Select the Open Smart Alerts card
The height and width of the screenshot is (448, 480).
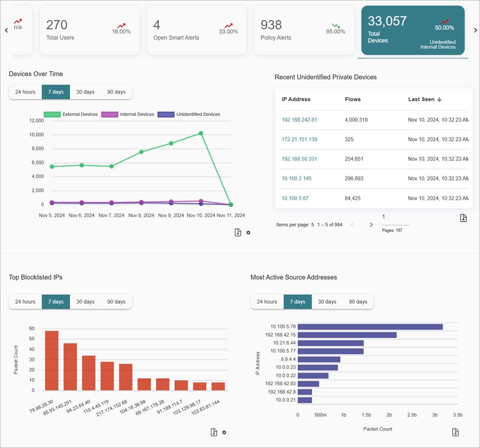pyautogui.click(x=197, y=30)
